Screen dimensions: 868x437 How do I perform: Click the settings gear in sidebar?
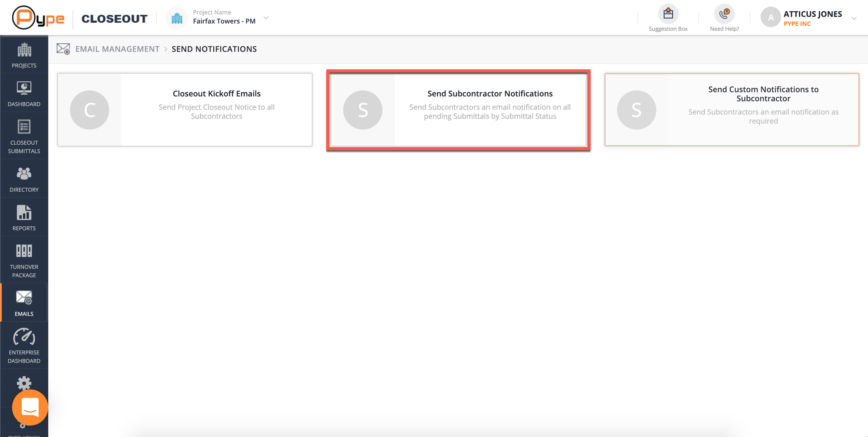pyautogui.click(x=24, y=382)
